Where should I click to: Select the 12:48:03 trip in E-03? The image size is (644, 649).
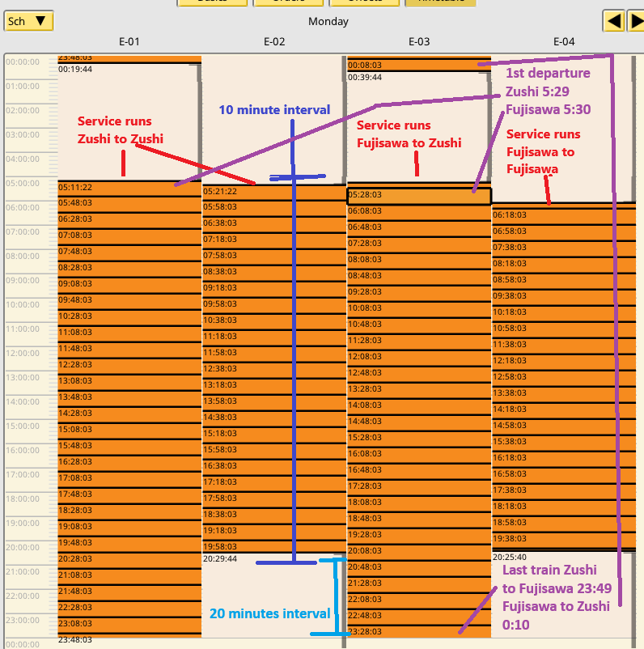419,374
